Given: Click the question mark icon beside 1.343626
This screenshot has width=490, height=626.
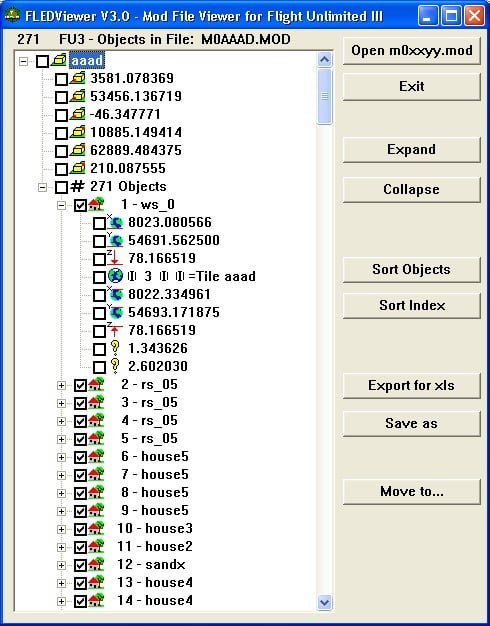Looking at the screenshot, I should click(x=115, y=348).
